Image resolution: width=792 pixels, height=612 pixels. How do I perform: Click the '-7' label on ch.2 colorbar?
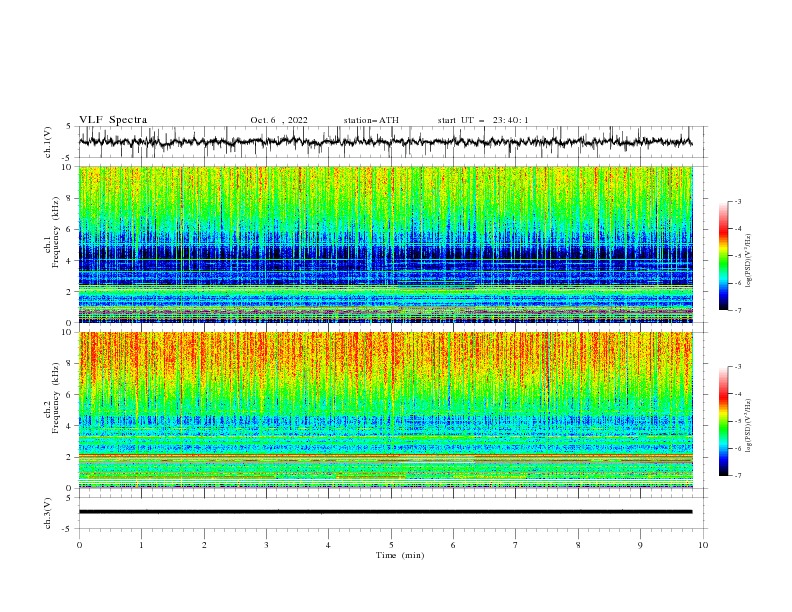[737, 476]
